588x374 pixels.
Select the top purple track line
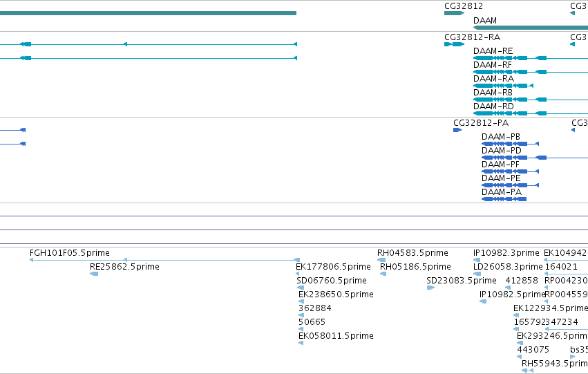294,216
